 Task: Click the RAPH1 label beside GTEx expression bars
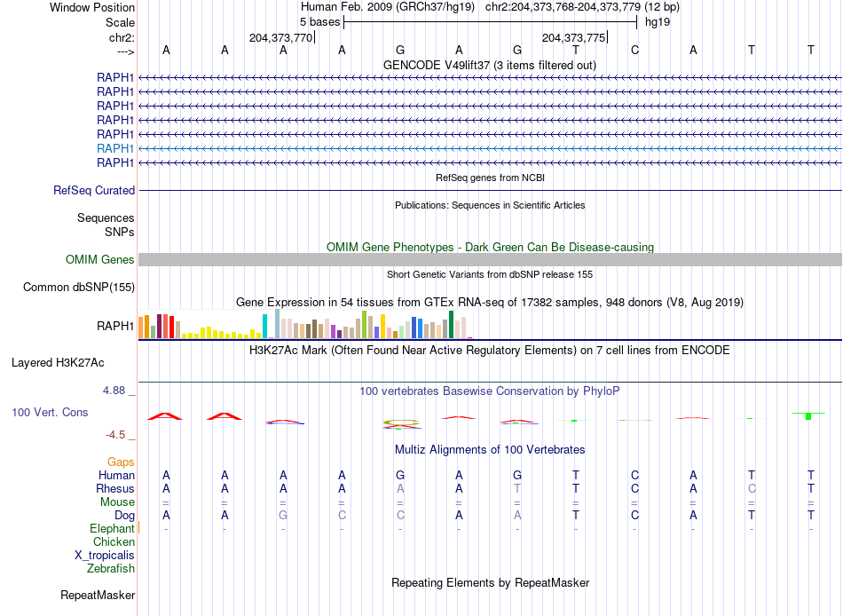click(115, 326)
